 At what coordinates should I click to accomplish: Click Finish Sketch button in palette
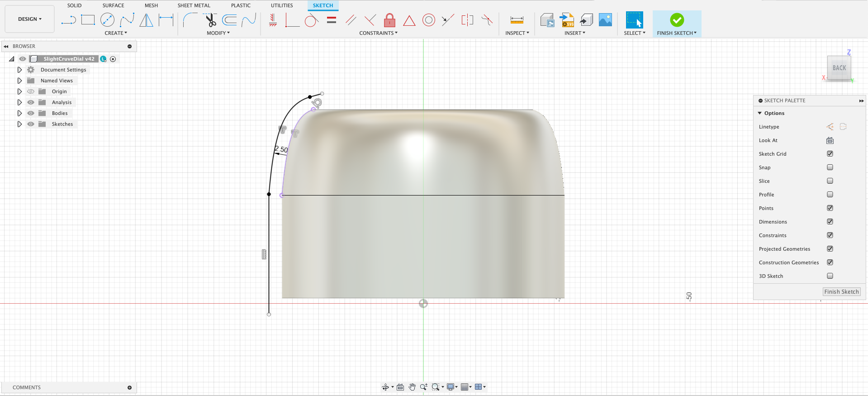tap(841, 292)
